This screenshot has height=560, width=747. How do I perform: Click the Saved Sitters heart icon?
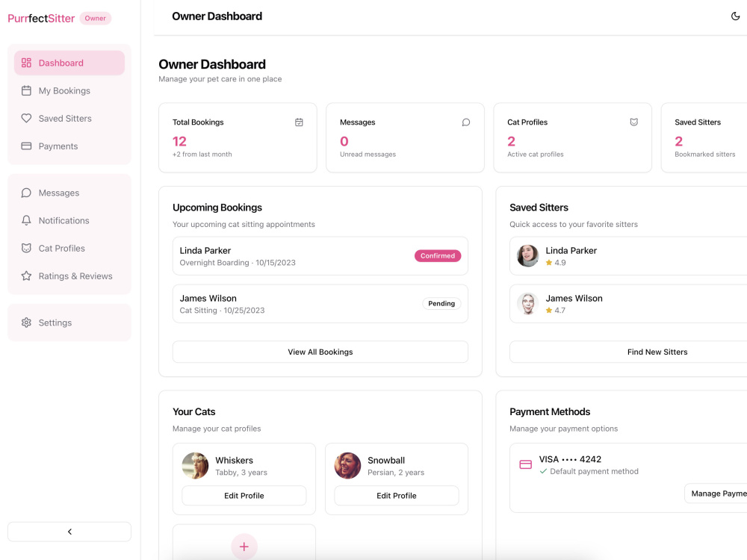26,118
